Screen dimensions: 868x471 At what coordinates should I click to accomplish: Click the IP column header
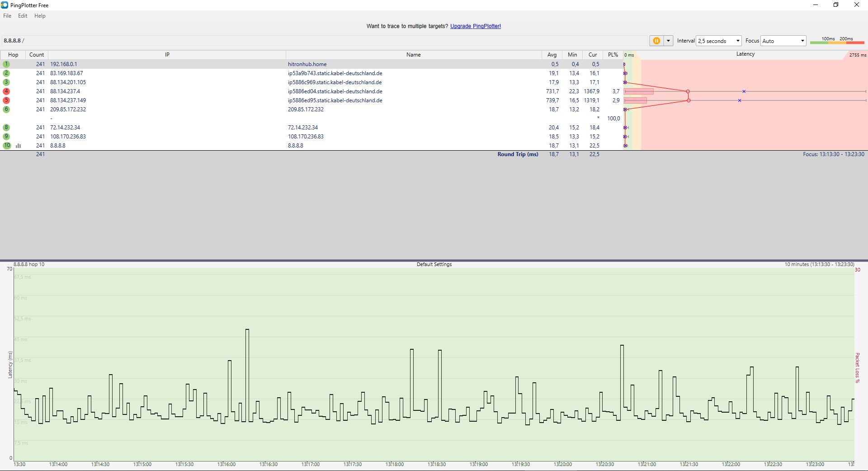coord(167,55)
